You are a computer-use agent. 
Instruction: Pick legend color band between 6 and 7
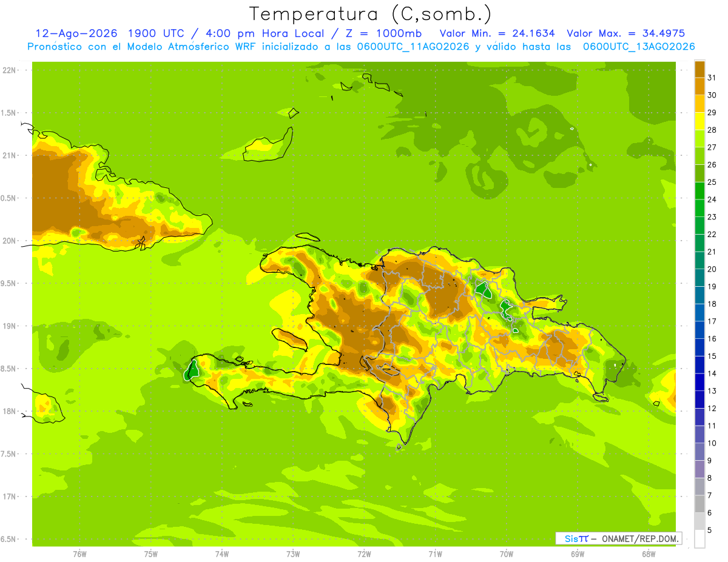point(699,504)
